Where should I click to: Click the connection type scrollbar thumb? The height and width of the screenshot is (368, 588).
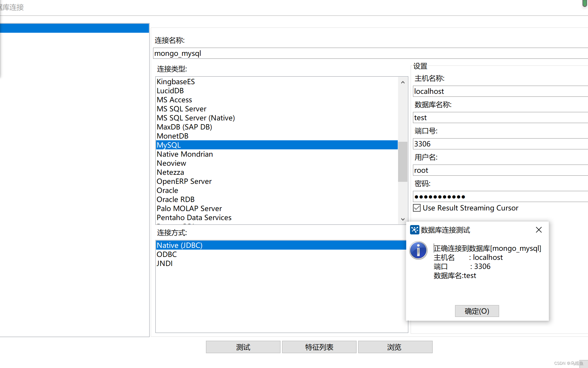(x=403, y=161)
